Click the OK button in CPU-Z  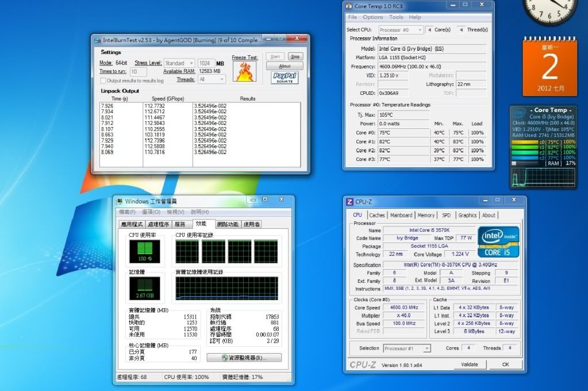point(505,365)
